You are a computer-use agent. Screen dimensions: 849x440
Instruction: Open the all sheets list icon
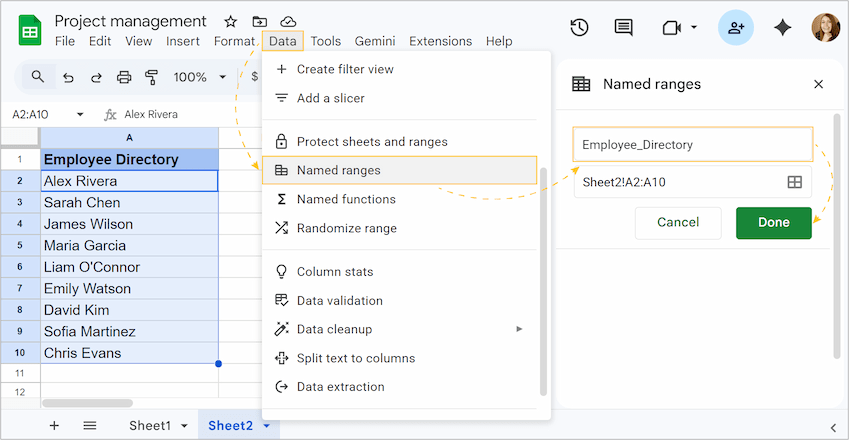pos(90,425)
